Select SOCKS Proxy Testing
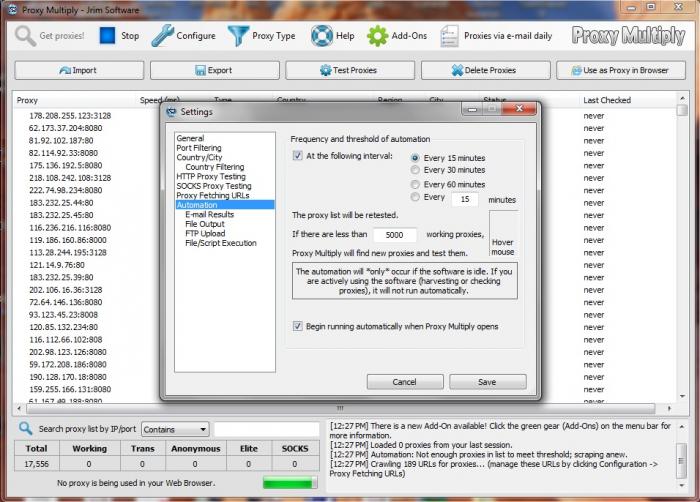 pyautogui.click(x=214, y=186)
